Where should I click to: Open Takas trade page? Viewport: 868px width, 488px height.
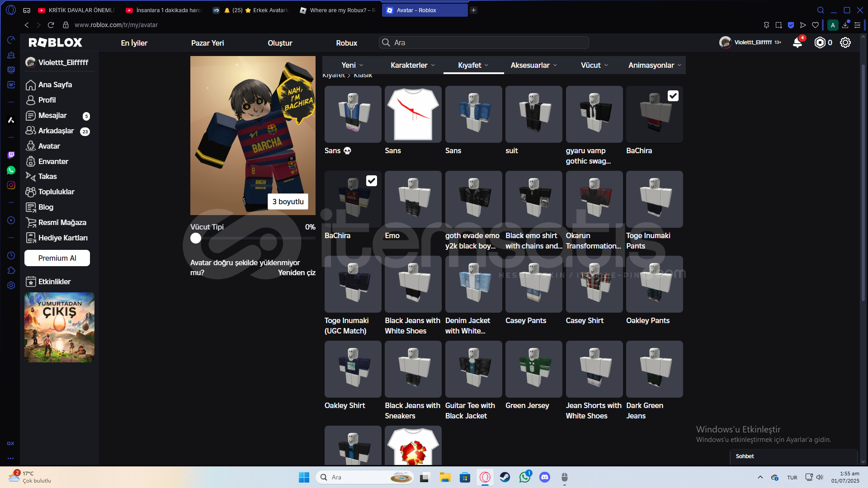pyautogui.click(x=47, y=176)
